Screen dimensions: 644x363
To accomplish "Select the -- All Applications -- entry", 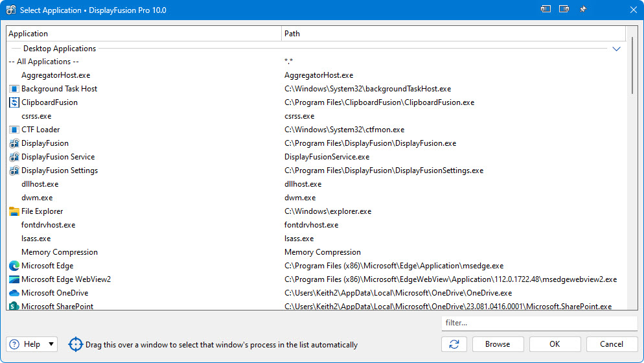I will click(44, 62).
